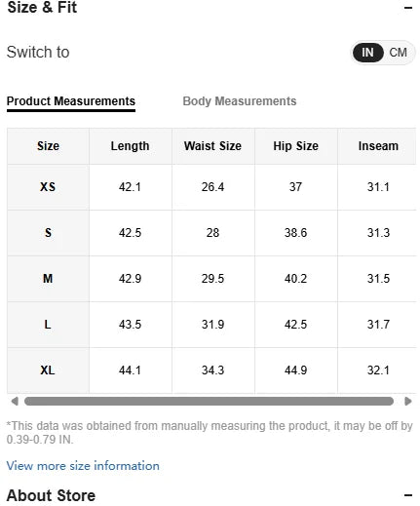The width and height of the screenshot is (420, 506).
Task: Collapse the About Store section
Action: (408, 495)
